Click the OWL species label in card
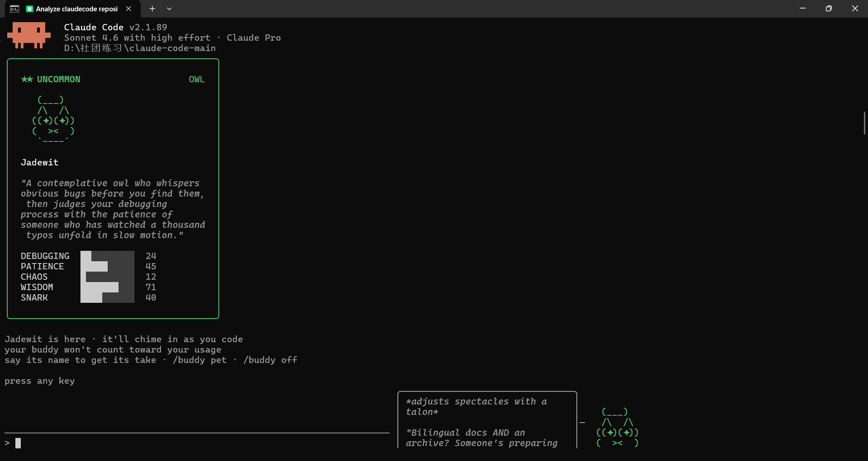Image resolution: width=868 pixels, height=461 pixels. pos(197,80)
